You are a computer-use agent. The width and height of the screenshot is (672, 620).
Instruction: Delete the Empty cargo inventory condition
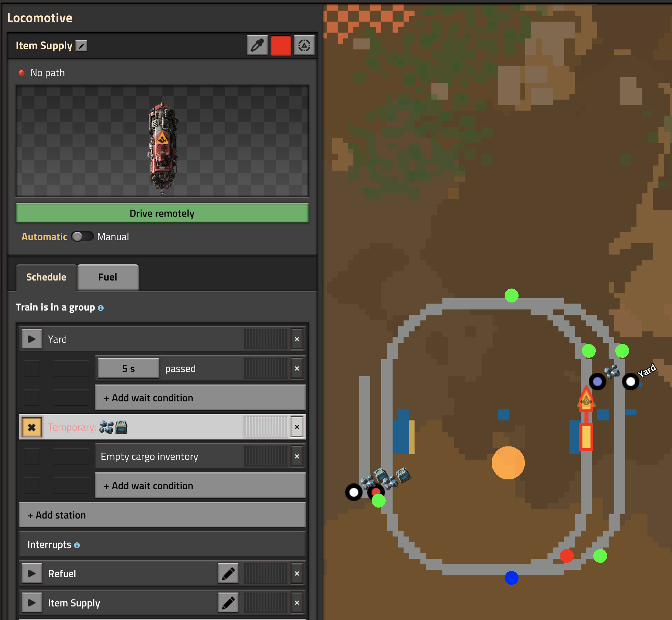pyautogui.click(x=297, y=456)
